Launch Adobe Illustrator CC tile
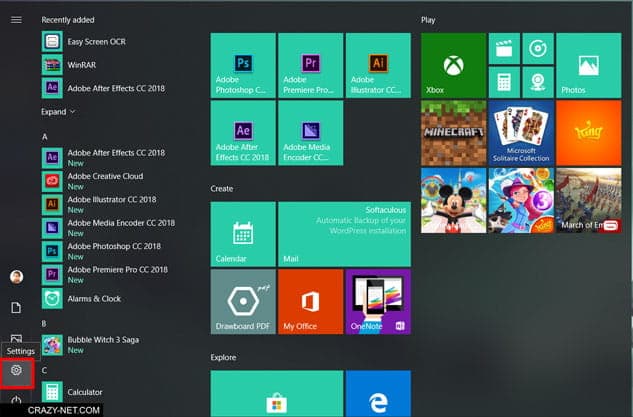 click(x=378, y=65)
